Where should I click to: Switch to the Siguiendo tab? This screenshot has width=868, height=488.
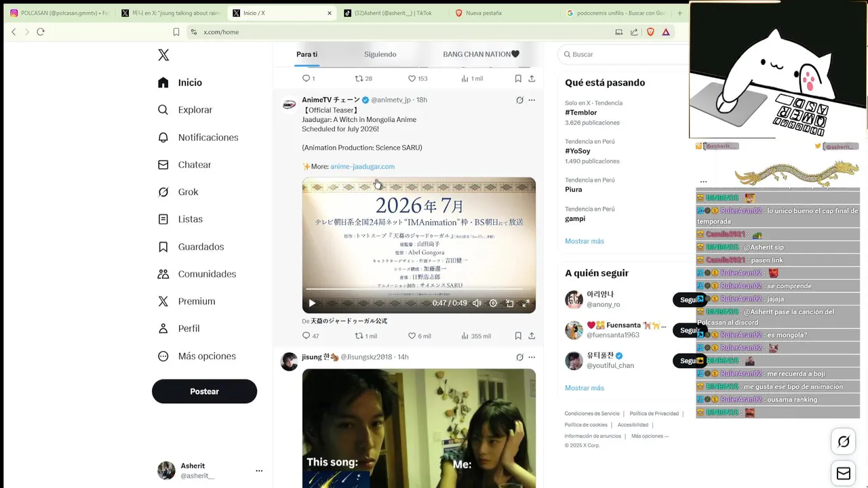point(380,54)
